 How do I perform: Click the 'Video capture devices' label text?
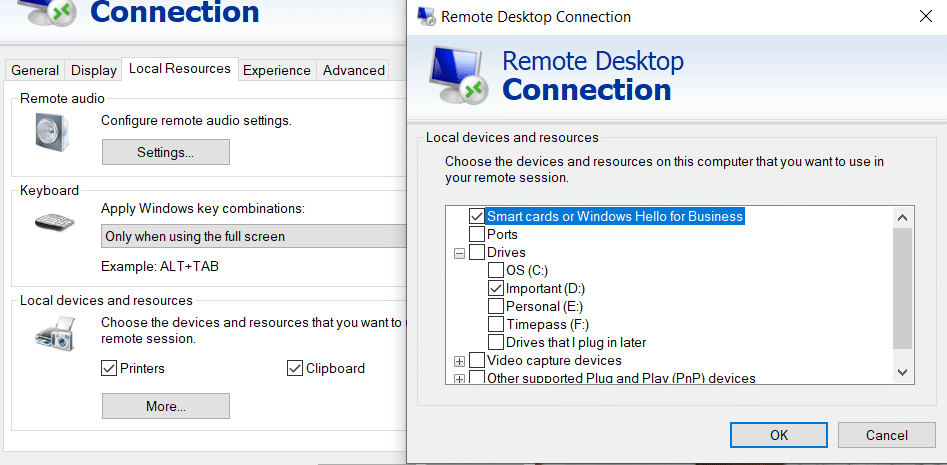pyautogui.click(x=554, y=361)
